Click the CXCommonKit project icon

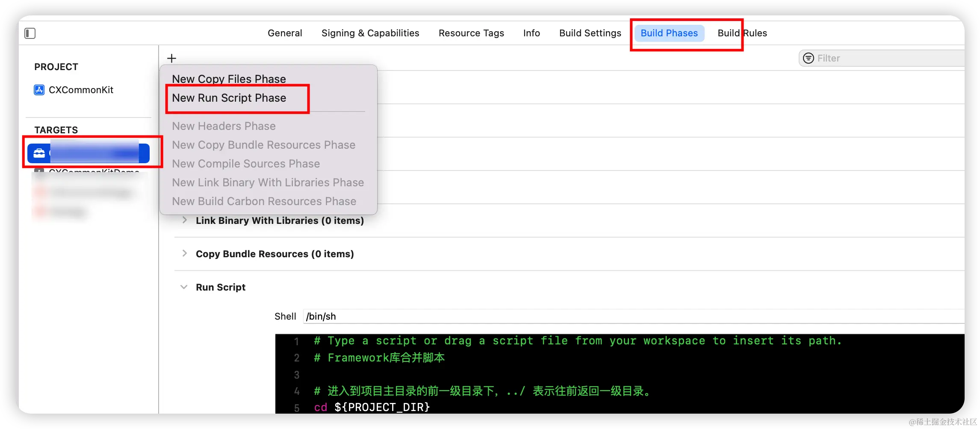pos(39,90)
